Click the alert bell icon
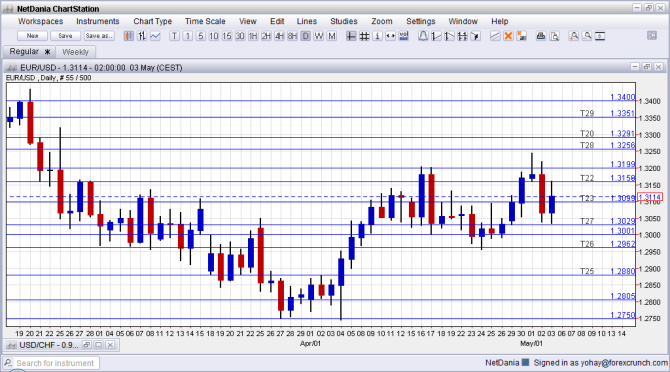The width and height of the screenshot is (670, 372). (423, 36)
